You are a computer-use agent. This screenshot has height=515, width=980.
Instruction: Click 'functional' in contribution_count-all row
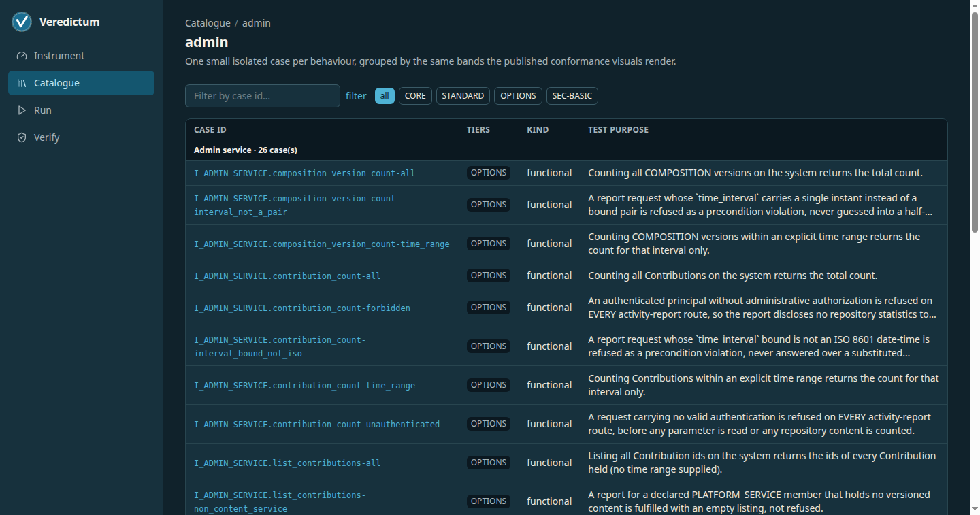pyautogui.click(x=549, y=276)
